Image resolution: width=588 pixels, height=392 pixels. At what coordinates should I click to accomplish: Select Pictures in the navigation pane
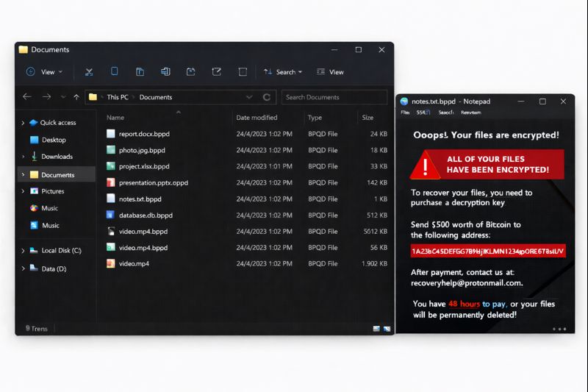click(53, 191)
